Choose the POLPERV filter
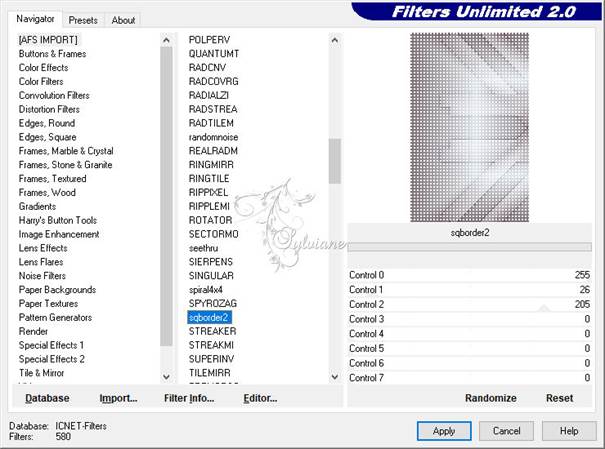This screenshot has height=449, width=605. click(x=209, y=40)
